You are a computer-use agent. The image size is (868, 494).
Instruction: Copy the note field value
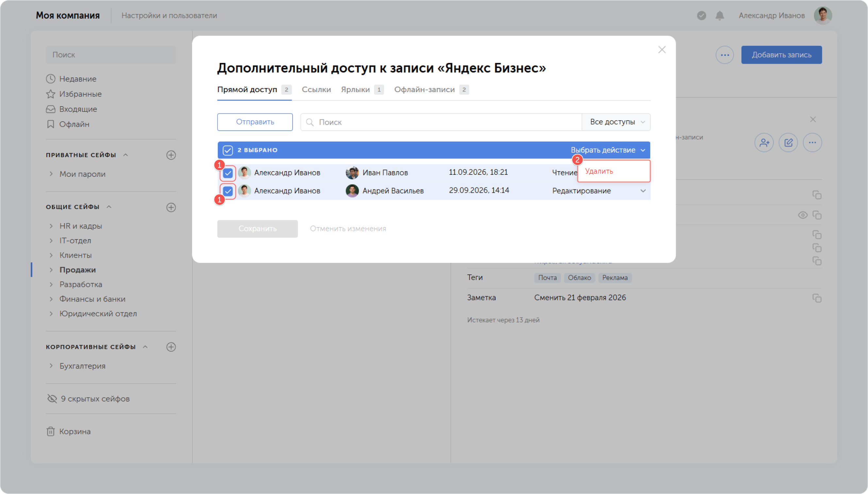pyautogui.click(x=817, y=298)
